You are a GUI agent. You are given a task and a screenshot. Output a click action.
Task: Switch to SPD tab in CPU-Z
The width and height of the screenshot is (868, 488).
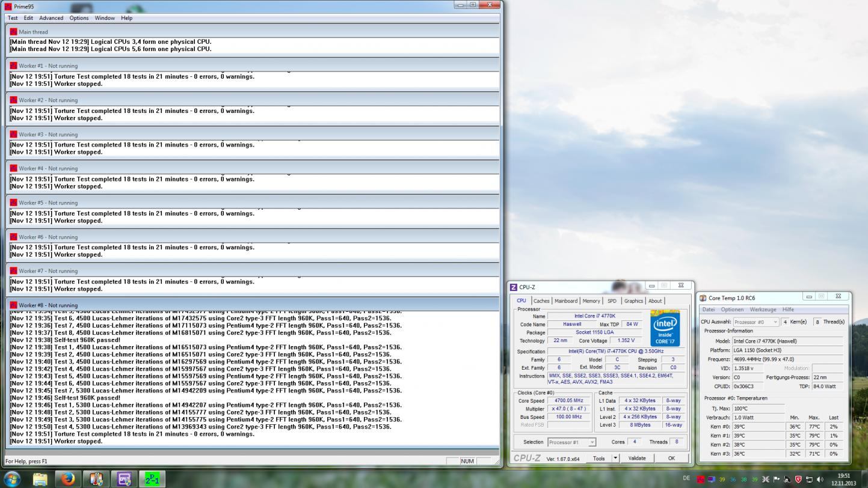click(612, 301)
